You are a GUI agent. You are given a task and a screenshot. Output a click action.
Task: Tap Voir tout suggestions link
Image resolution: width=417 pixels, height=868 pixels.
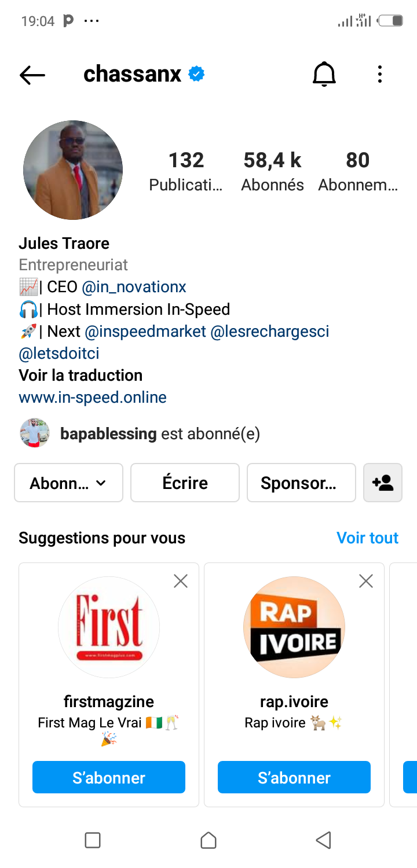click(367, 538)
